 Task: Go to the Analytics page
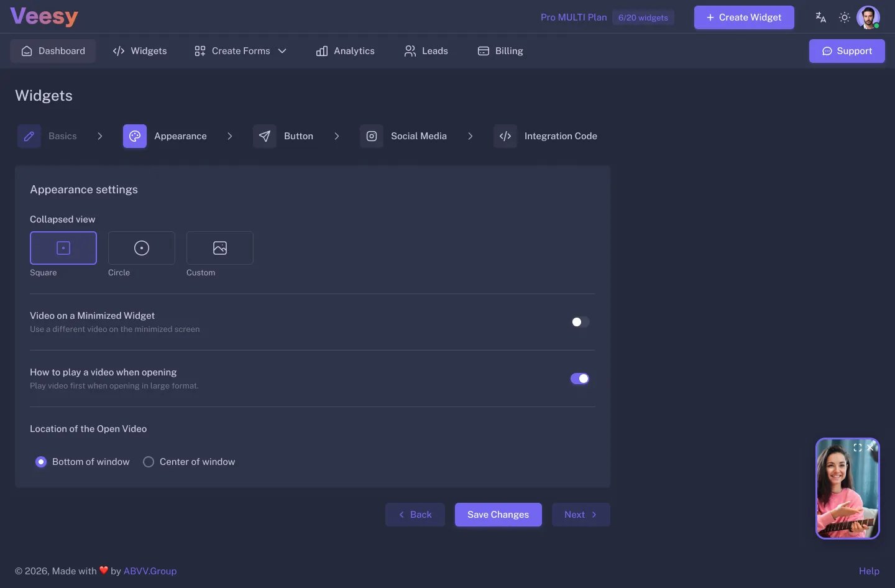pos(346,51)
